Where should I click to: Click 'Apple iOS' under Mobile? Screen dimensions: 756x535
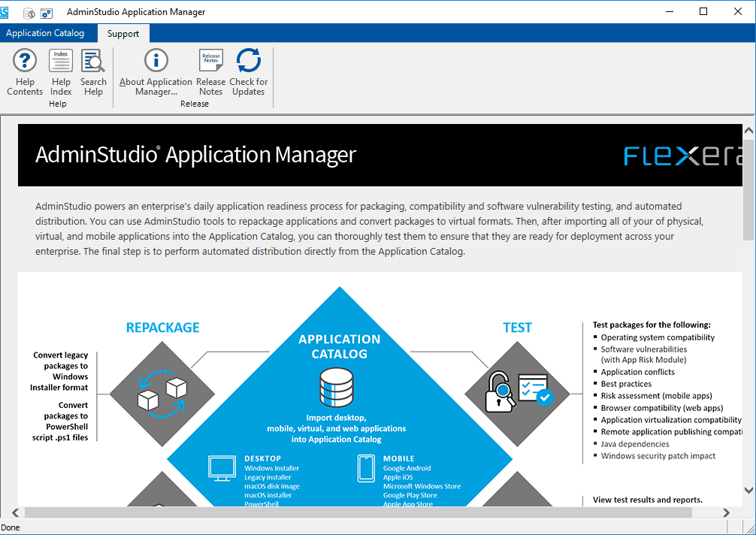coord(398,477)
